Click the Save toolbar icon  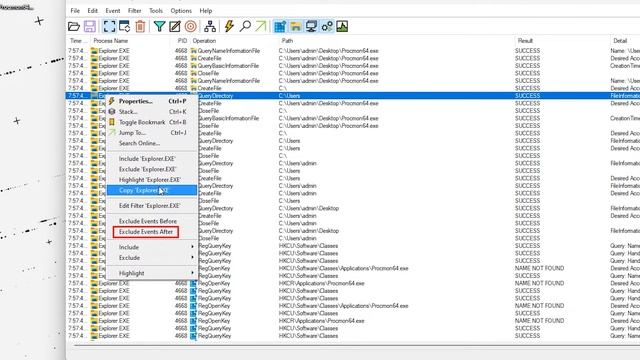pyautogui.click(x=90, y=27)
